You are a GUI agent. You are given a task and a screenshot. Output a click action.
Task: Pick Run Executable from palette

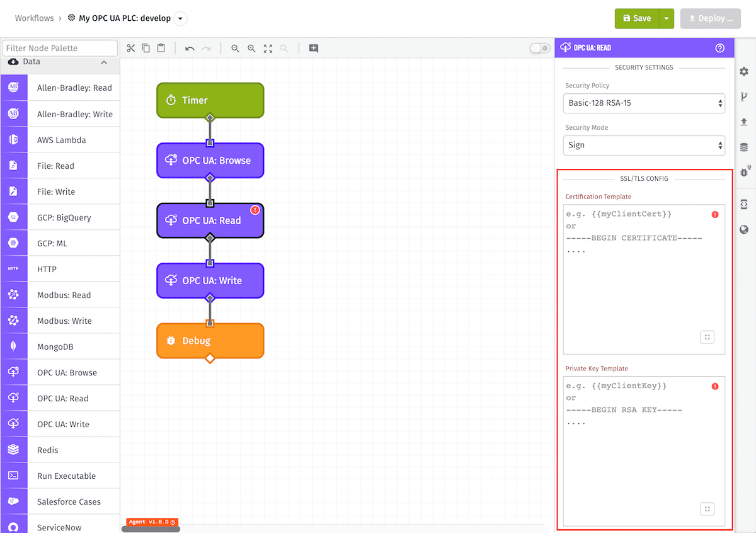(x=60, y=476)
